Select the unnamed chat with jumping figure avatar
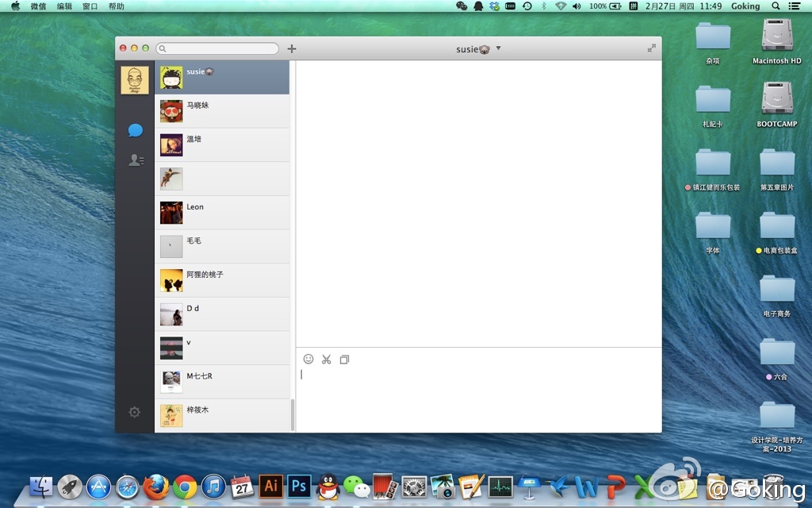The height and width of the screenshot is (508, 812). tap(222, 179)
